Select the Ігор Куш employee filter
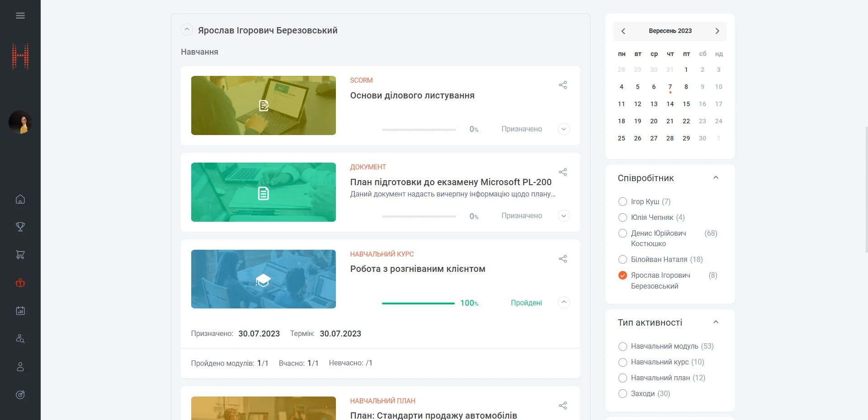 (x=623, y=201)
